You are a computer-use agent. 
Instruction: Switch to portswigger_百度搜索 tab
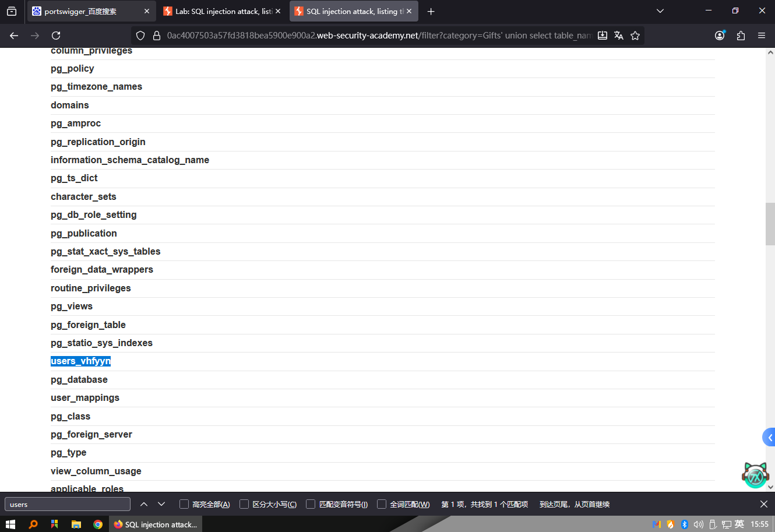pos(92,11)
